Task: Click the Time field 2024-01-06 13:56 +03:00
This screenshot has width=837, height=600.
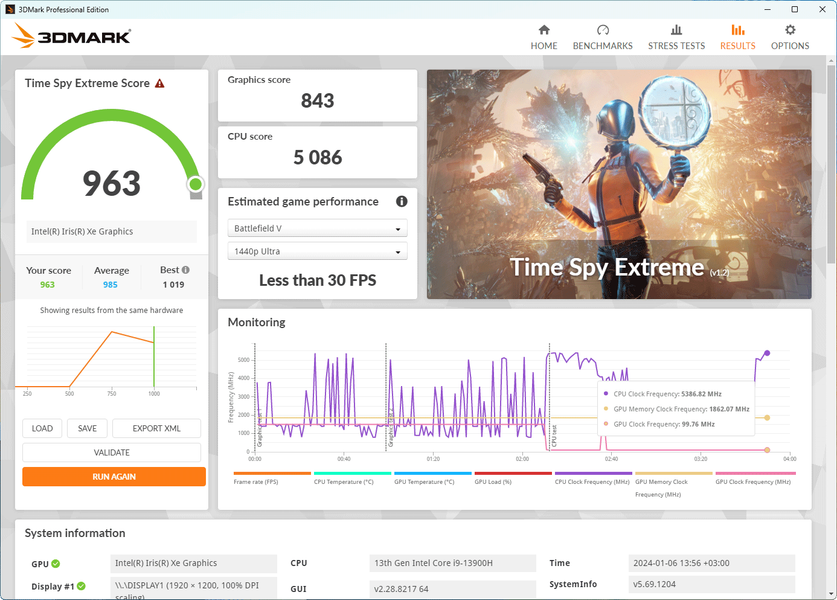Action: pyautogui.click(x=712, y=563)
